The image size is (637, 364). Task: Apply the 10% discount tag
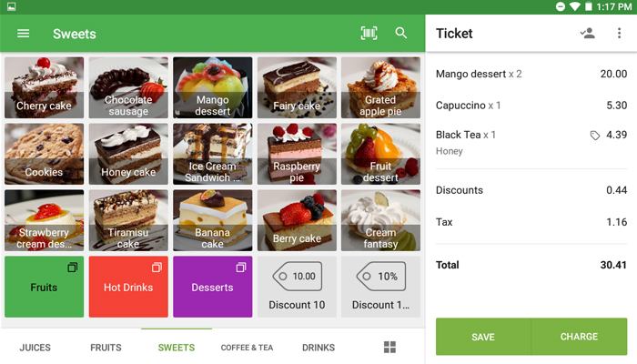click(x=380, y=287)
